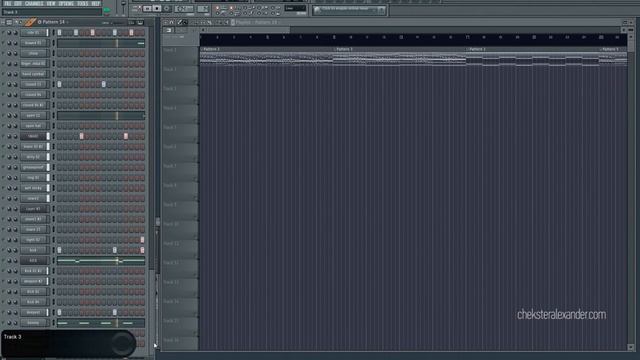
Task: Click the Playlist - Pattern 13 title
Action: [257, 22]
